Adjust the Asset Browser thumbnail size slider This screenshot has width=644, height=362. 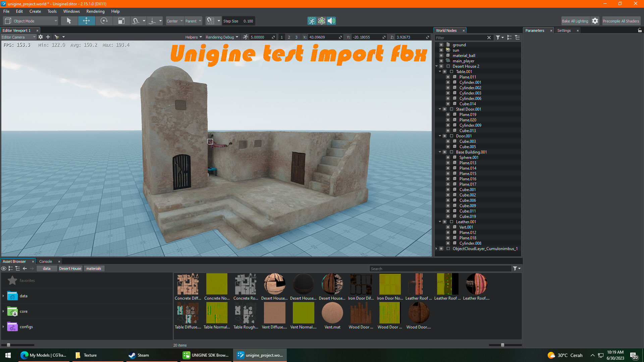[502, 345]
